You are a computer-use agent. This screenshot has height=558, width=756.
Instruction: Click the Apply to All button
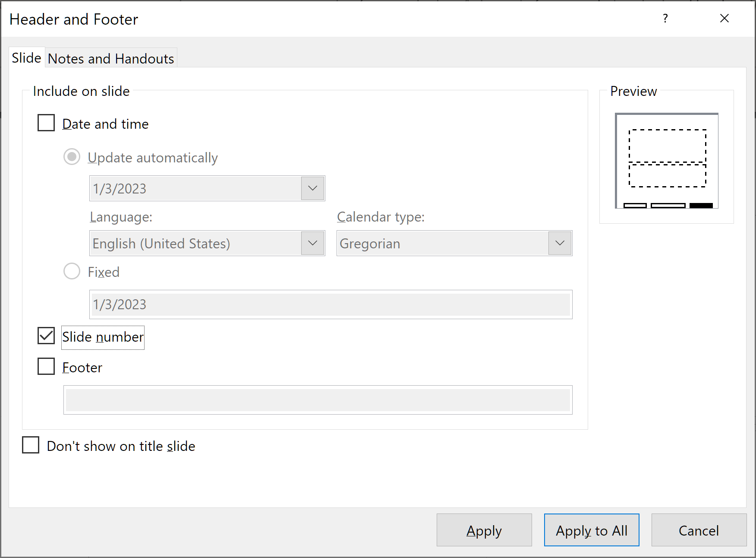[592, 530]
